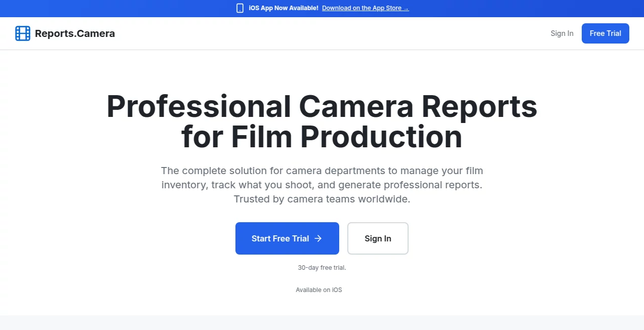644x330 pixels.
Task: Click the Reports.Camera brand name text
Action: [75, 33]
